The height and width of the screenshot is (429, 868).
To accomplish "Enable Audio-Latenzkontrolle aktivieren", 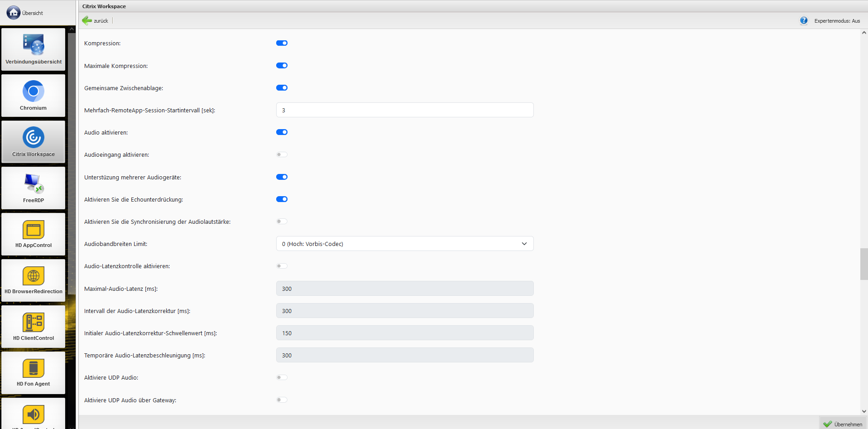I will [282, 266].
